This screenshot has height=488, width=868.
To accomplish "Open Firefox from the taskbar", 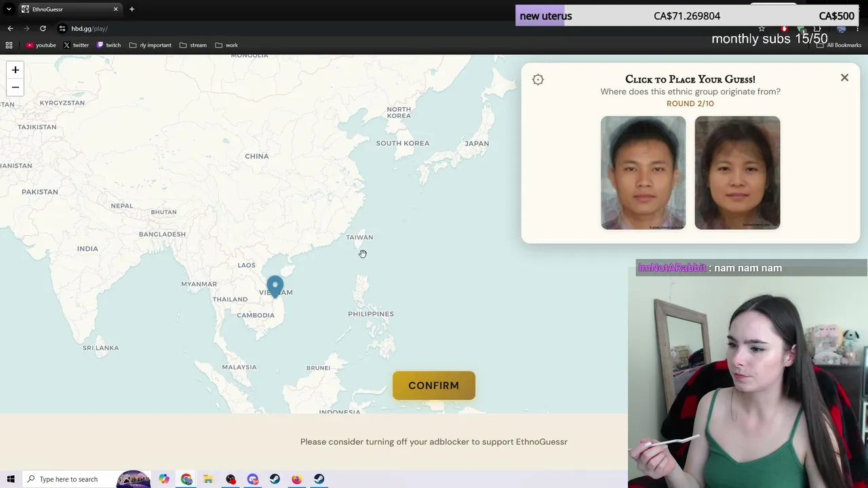I will [297, 479].
